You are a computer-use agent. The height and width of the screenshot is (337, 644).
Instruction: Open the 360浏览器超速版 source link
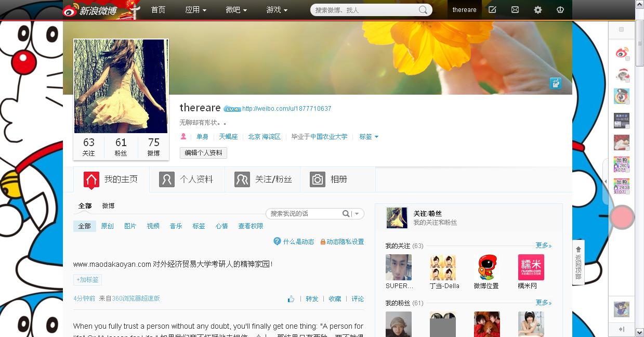pos(136,299)
